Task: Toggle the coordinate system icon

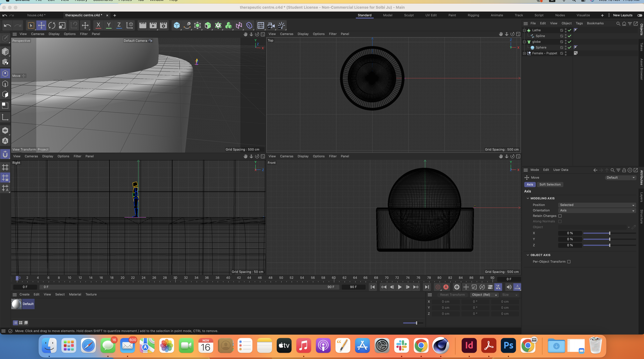Action: (x=130, y=25)
